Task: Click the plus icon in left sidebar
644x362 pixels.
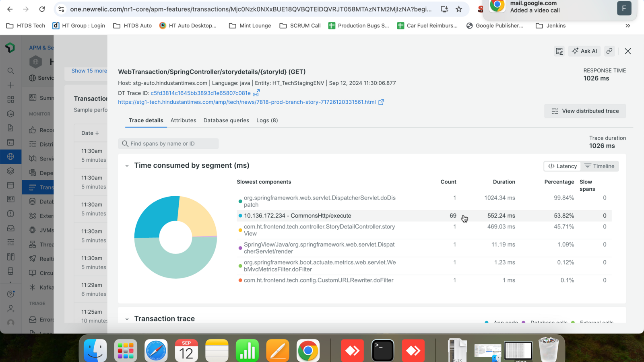Action: (11, 85)
